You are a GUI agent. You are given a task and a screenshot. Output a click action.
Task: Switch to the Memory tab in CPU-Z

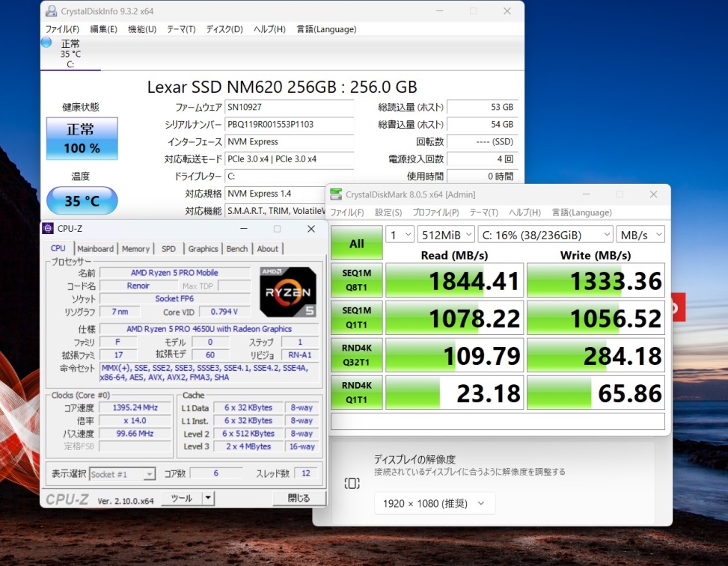pos(135,249)
